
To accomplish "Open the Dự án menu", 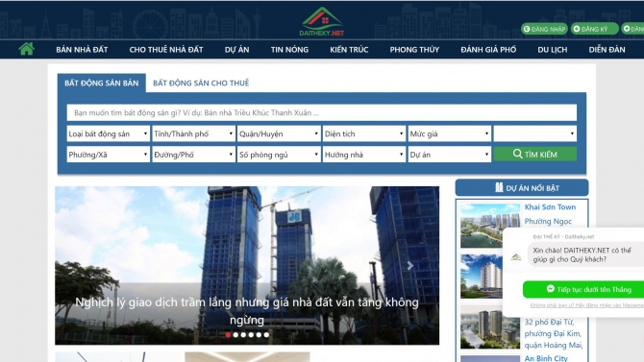I will click(x=236, y=50).
